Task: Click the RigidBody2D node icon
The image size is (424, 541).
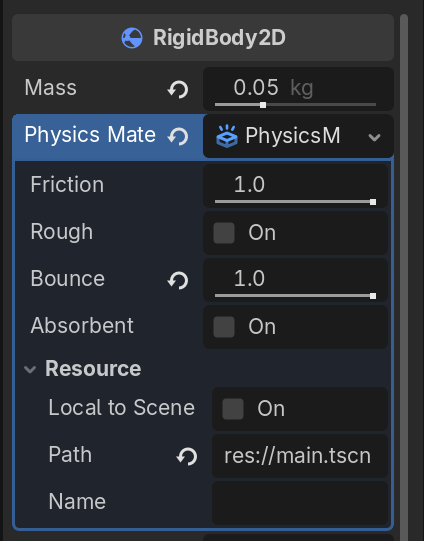Action: [132, 38]
